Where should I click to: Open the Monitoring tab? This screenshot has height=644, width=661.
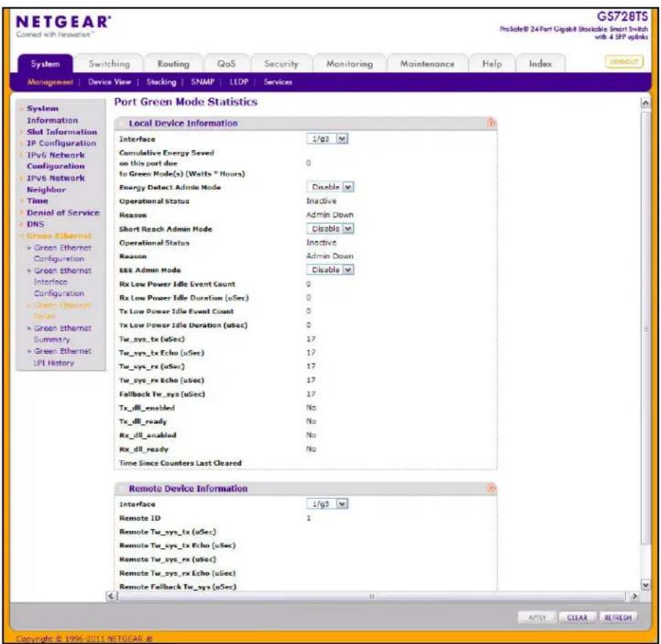(350, 64)
